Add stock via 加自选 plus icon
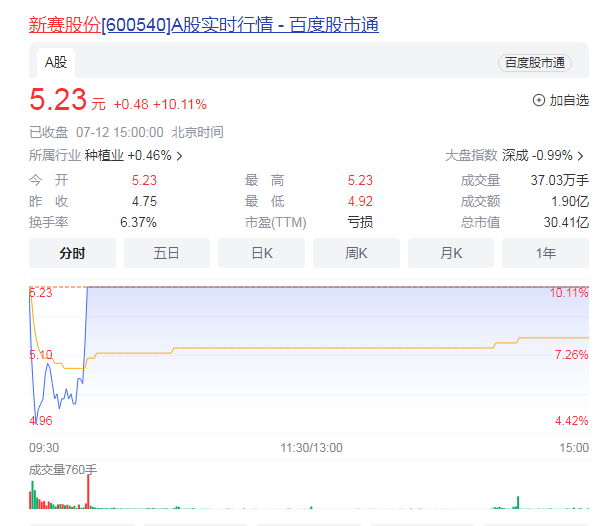This screenshot has width=614, height=526. click(x=540, y=100)
